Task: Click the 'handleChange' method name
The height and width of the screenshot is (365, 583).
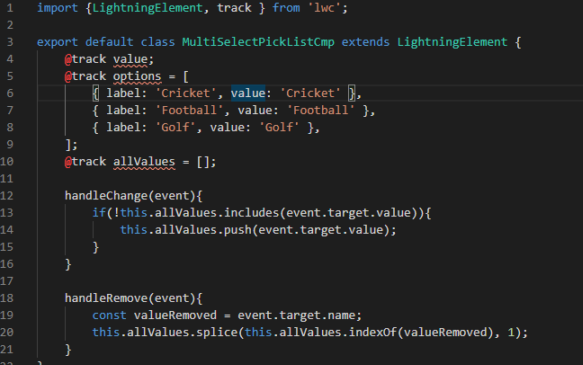Action: 106,196
